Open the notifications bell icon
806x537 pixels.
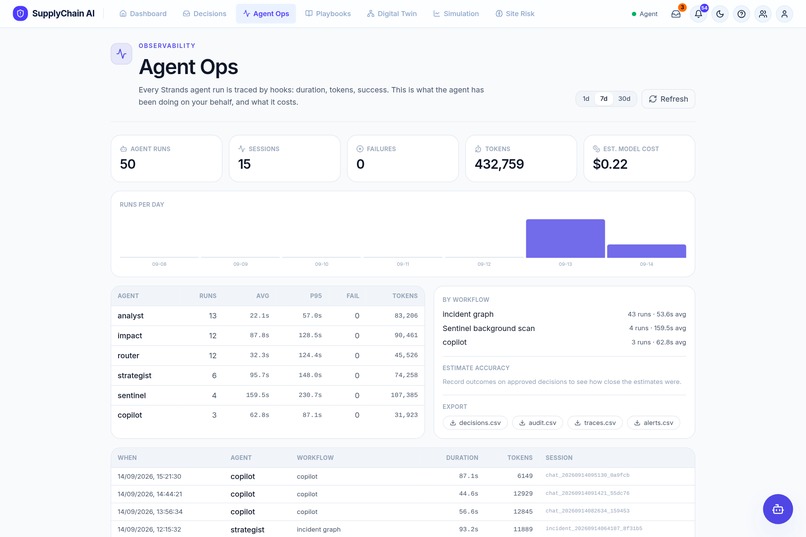click(x=698, y=14)
